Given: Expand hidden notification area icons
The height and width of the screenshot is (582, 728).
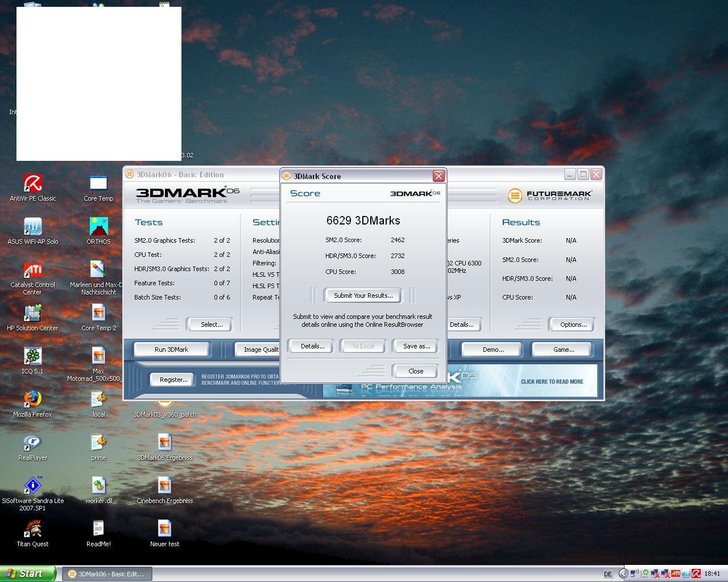Looking at the screenshot, I should click(x=623, y=573).
